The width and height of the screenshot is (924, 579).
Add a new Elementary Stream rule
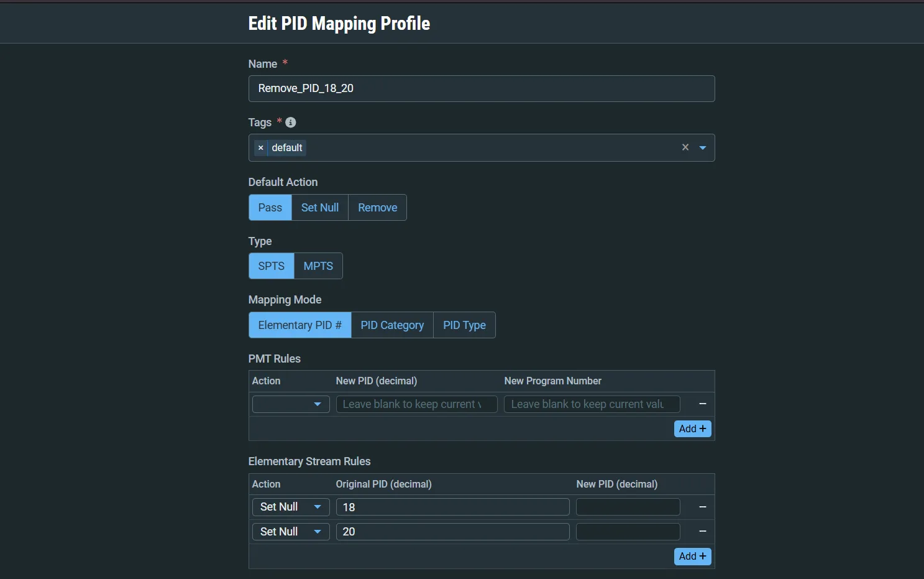click(693, 557)
